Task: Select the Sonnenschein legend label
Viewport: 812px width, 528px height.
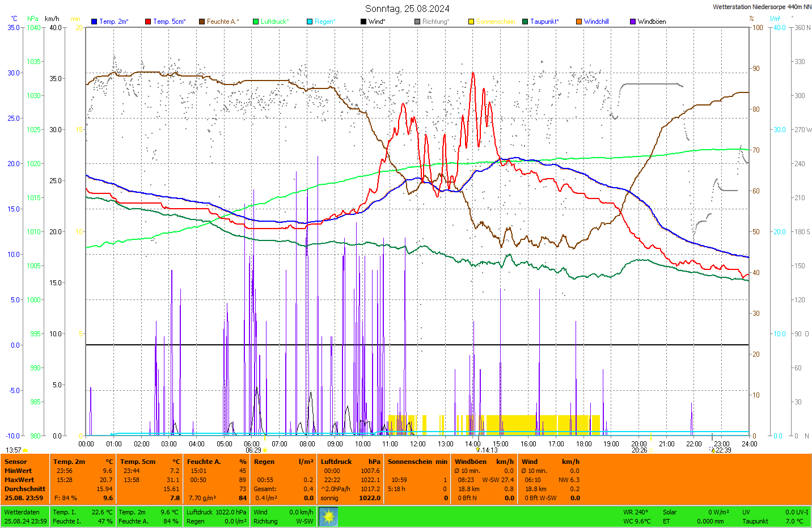Action: pos(495,22)
